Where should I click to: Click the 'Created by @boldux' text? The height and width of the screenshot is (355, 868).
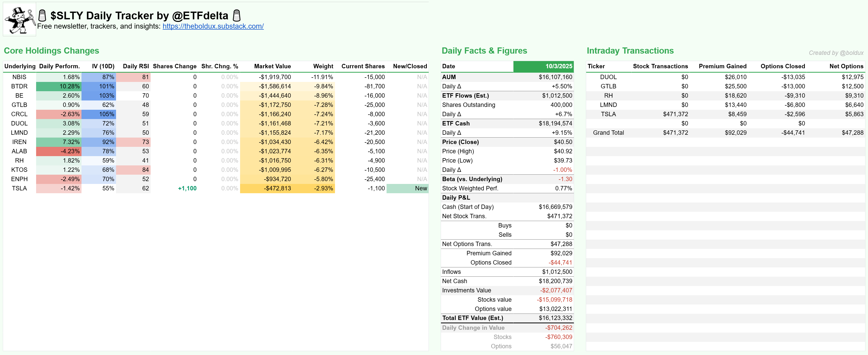click(x=836, y=53)
